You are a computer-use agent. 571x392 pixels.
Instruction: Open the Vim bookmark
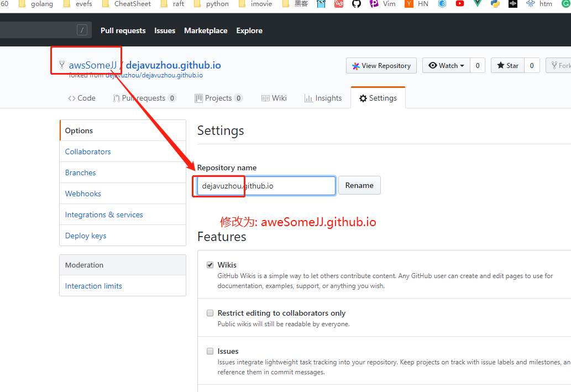(383, 4)
